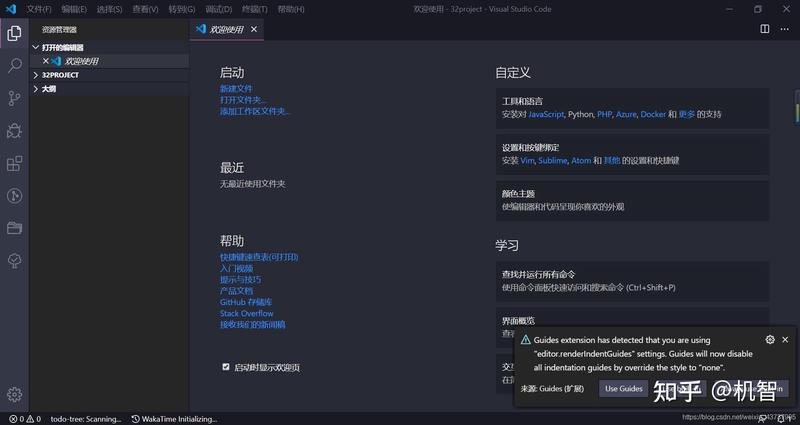
Task: Click the 接收我们的新闻稿 link
Action: (x=253, y=324)
